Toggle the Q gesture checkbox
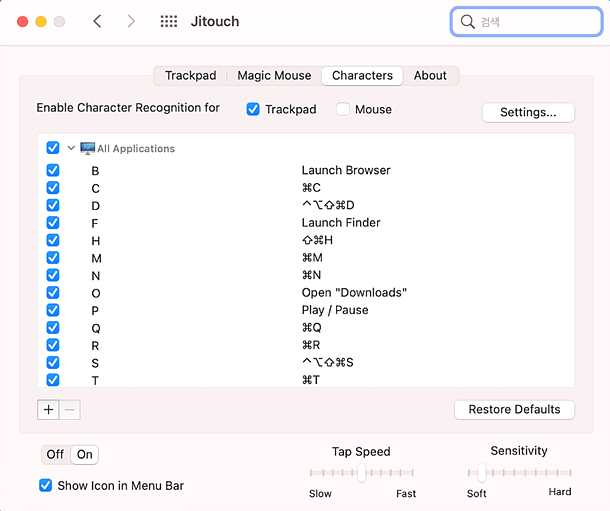The image size is (610, 511). tap(53, 328)
